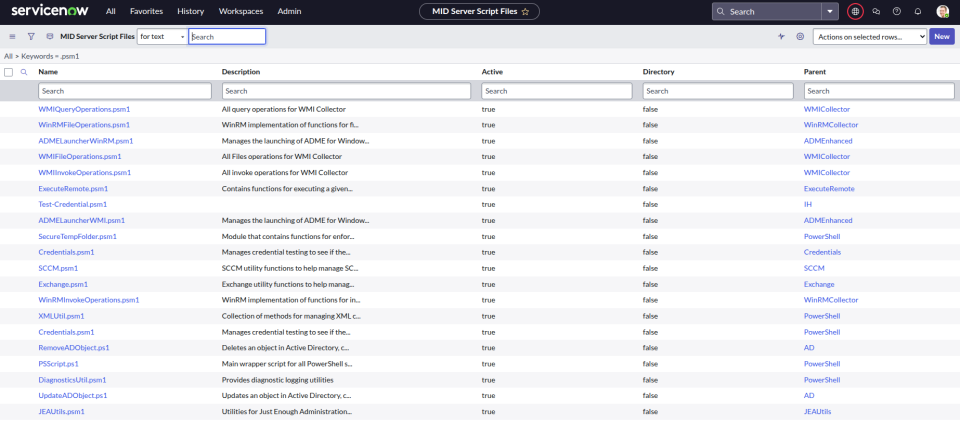Click the activity stream icon beside the funnel
This screenshot has width=960, height=437.
tap(50, 37)
